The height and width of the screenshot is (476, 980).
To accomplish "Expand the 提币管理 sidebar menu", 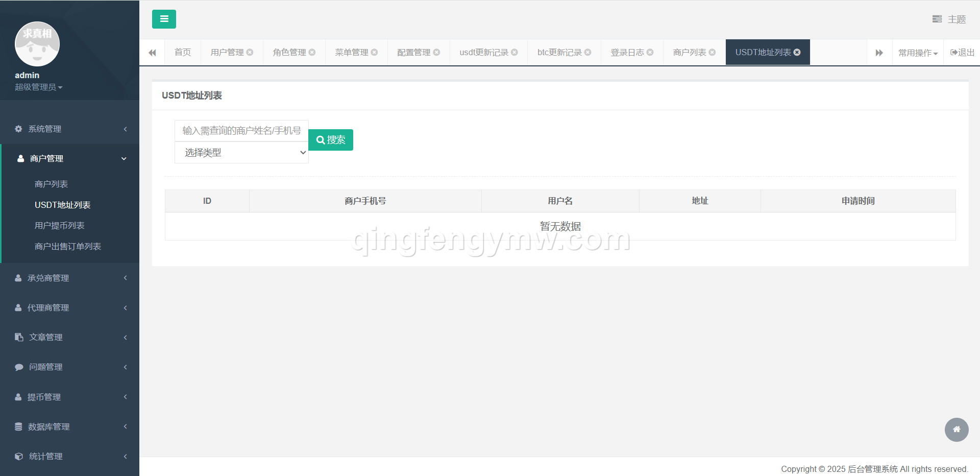I will pos(70,397).
